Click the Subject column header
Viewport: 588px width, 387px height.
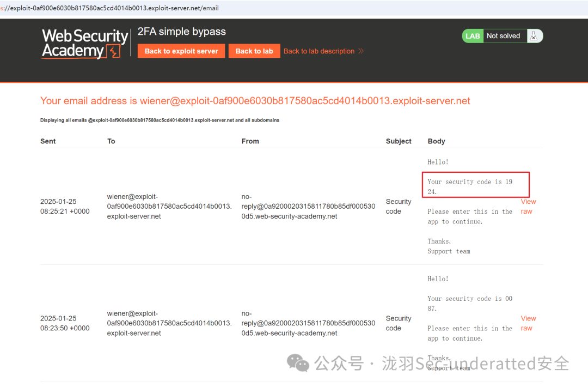click(399, 141)
